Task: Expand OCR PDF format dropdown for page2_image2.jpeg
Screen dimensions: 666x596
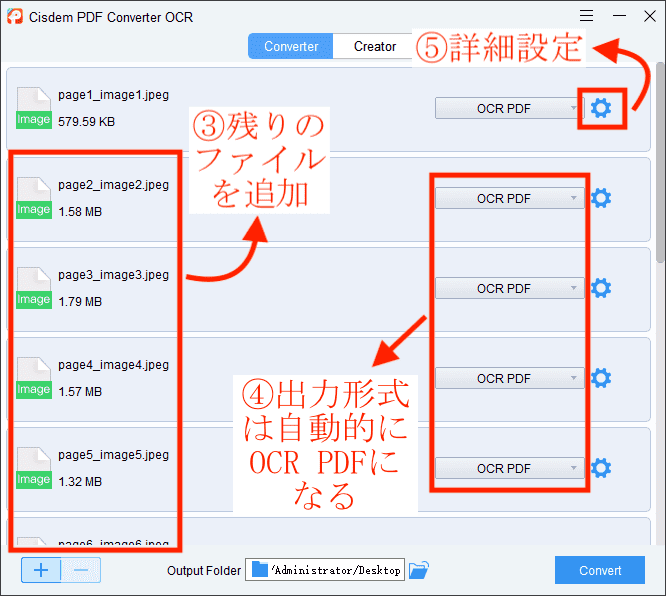Action: pos(509,198)
